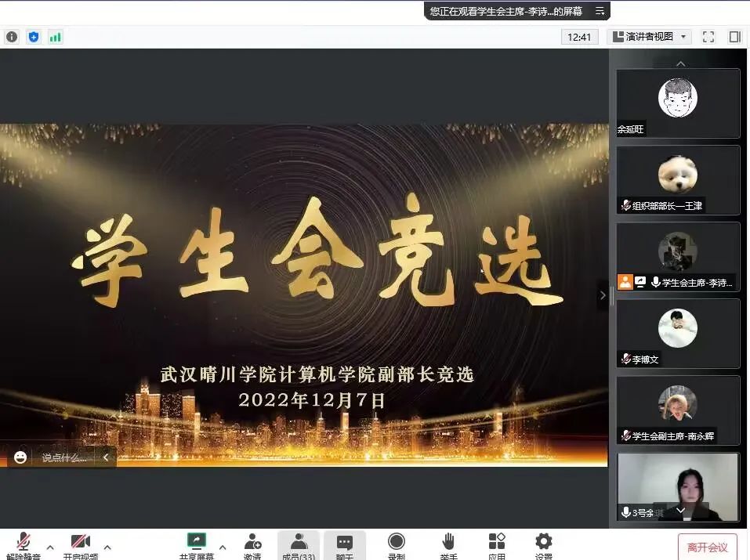The image size is (750, 560).
Task: Start screen sharing (共享屏幕)
Action: tap(196, 543)
